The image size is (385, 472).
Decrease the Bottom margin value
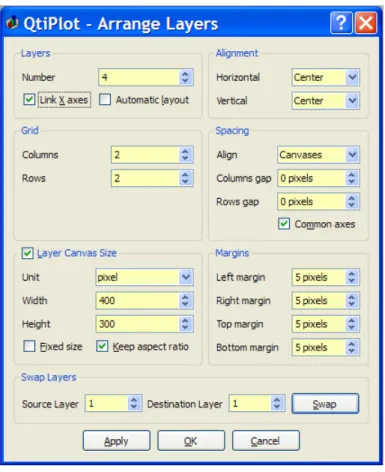pos(352,351)
